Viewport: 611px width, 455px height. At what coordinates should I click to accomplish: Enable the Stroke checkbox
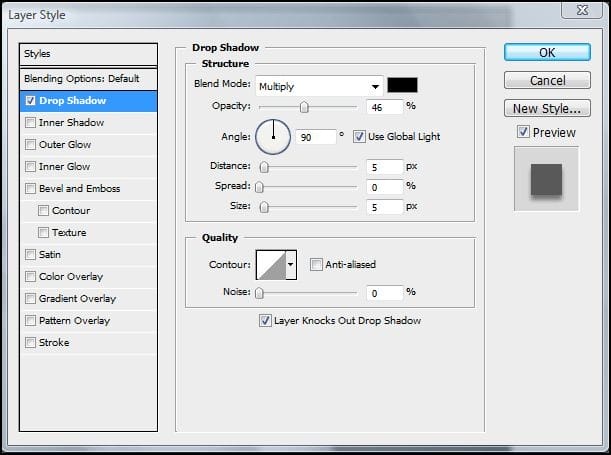point(30,343)
